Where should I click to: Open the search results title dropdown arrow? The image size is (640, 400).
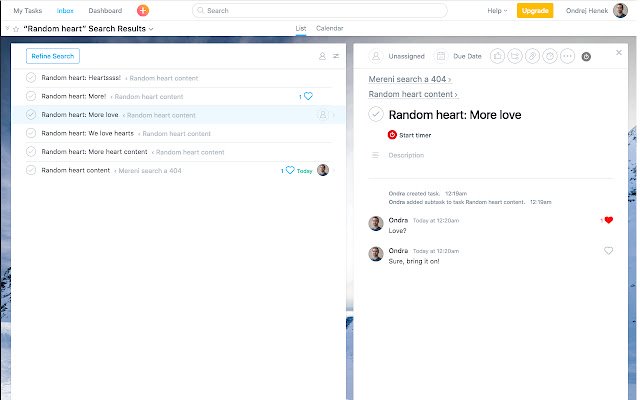pos(151,29)
